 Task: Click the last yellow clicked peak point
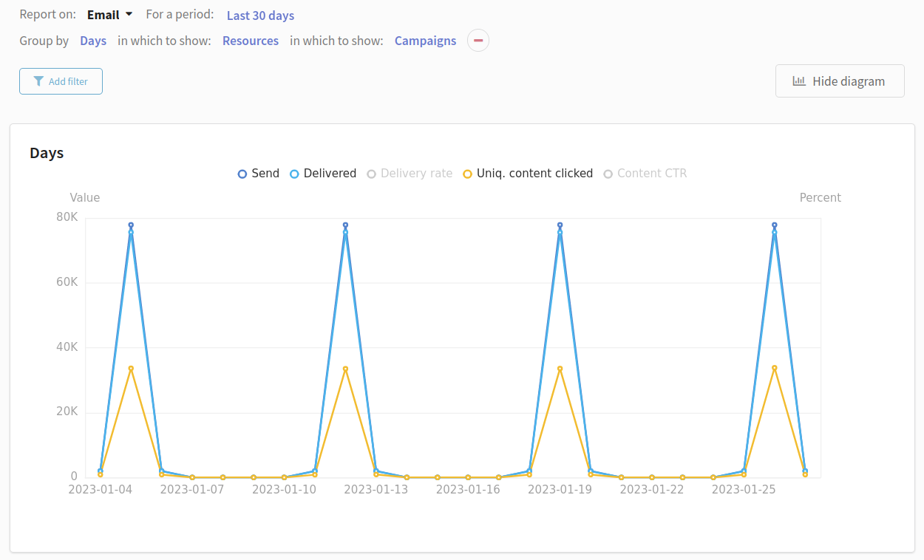[x=775, y=368]
